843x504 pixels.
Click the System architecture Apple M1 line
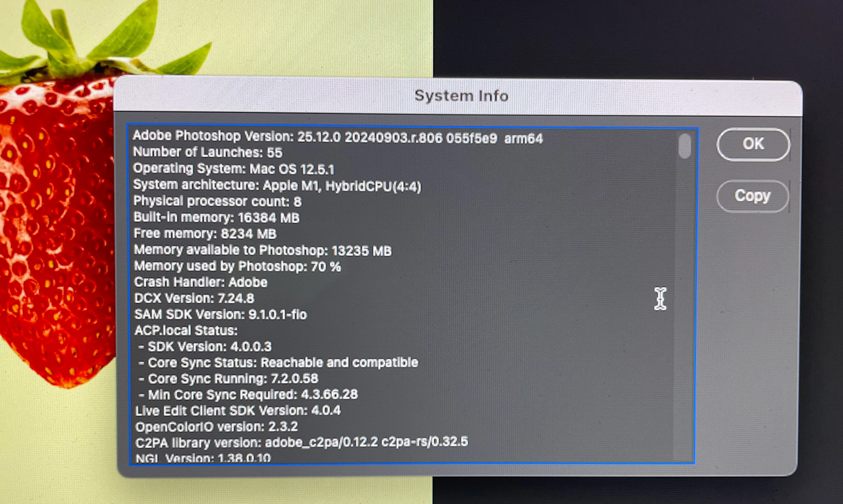point(277,185)
